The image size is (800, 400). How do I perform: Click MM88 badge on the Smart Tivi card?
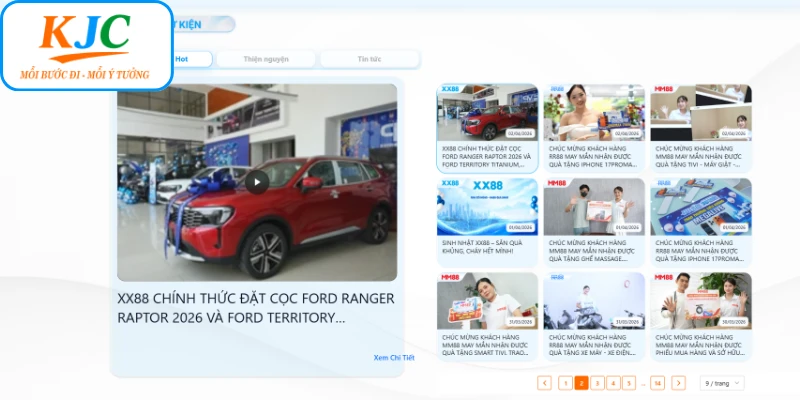point(450,277)
